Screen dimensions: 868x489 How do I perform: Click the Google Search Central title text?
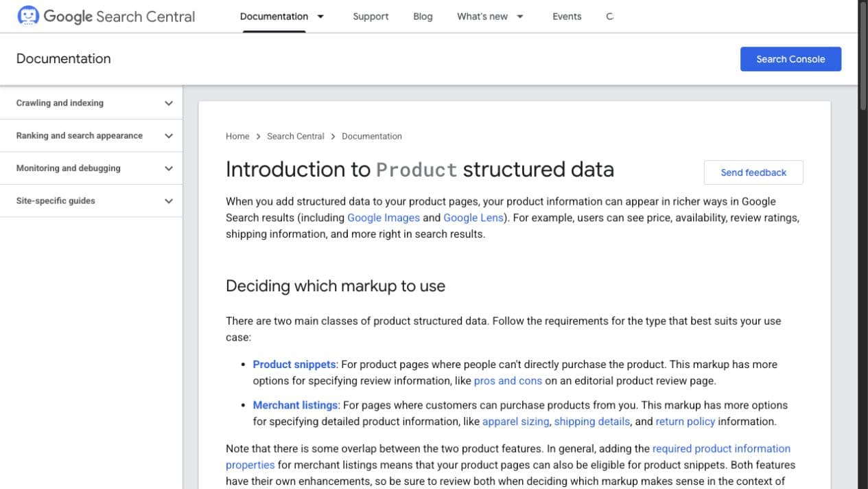[119, 16]
